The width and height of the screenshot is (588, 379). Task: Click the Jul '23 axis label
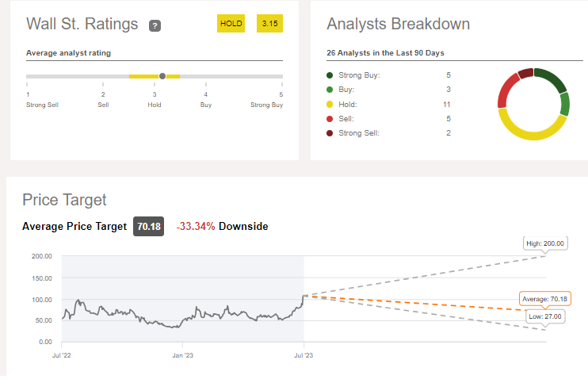[x=304, y=356]
